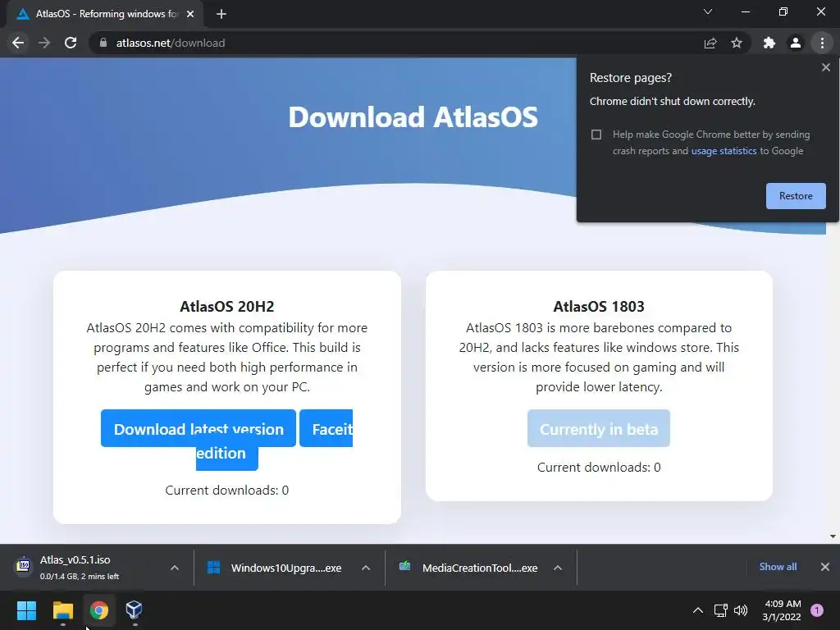Open the notification badge in tray
Image resolution: width=840 pixels, height=630 pixels.
point(817,610)
